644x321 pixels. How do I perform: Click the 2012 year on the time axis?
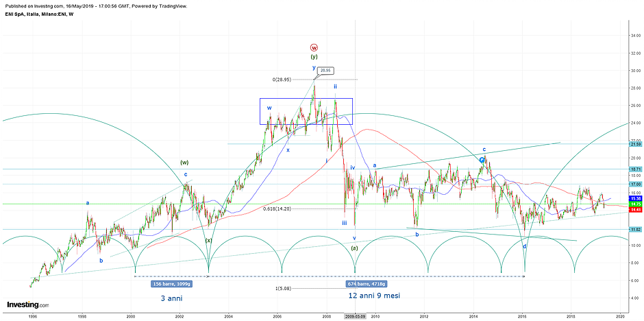424,316
